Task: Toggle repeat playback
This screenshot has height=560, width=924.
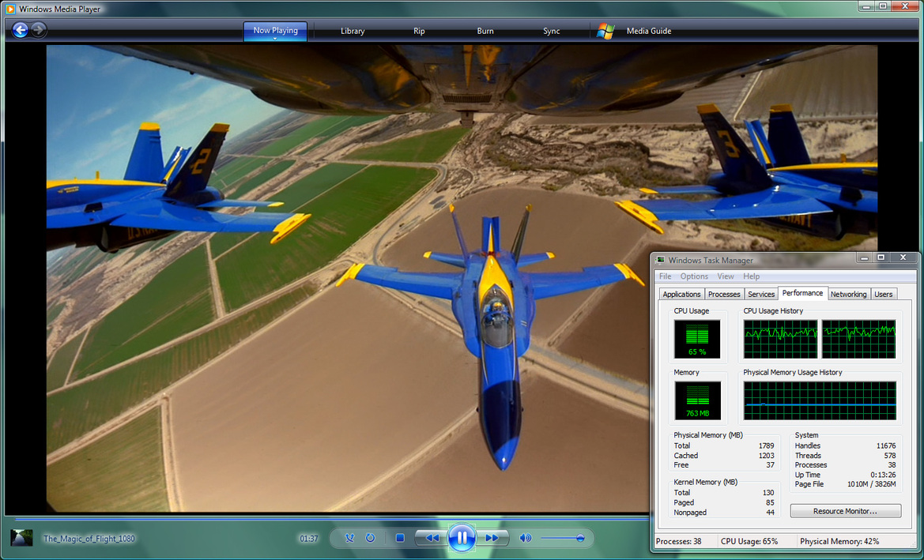Action: pyautogui.click(x=370, y=538)
